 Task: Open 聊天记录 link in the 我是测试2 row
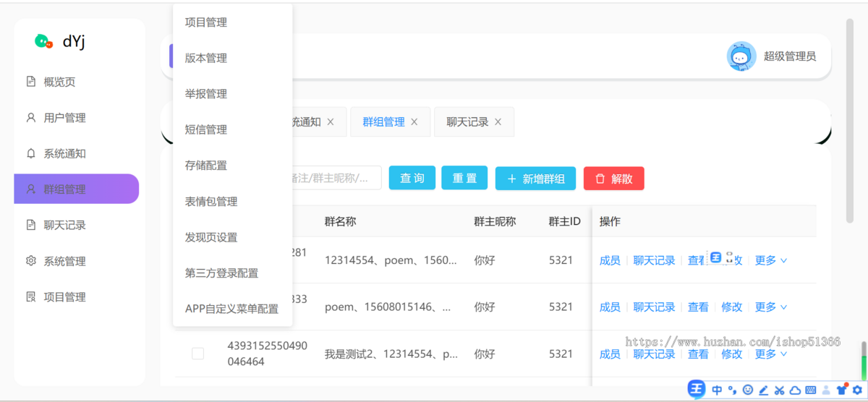click(x=655, y=354)
